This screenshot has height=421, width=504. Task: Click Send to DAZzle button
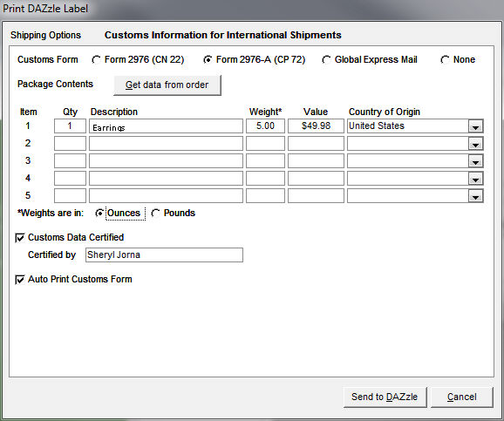[x=385, y=397]
